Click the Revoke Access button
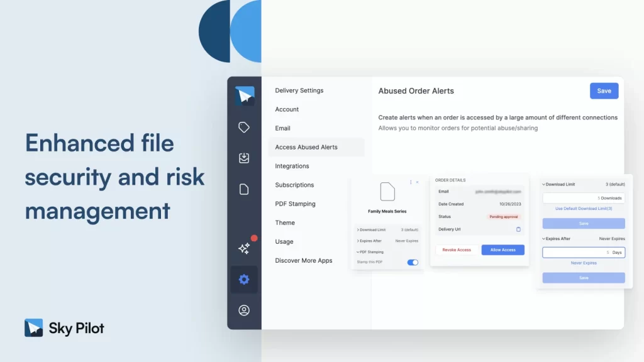644x362 pixels. (457, 250)
